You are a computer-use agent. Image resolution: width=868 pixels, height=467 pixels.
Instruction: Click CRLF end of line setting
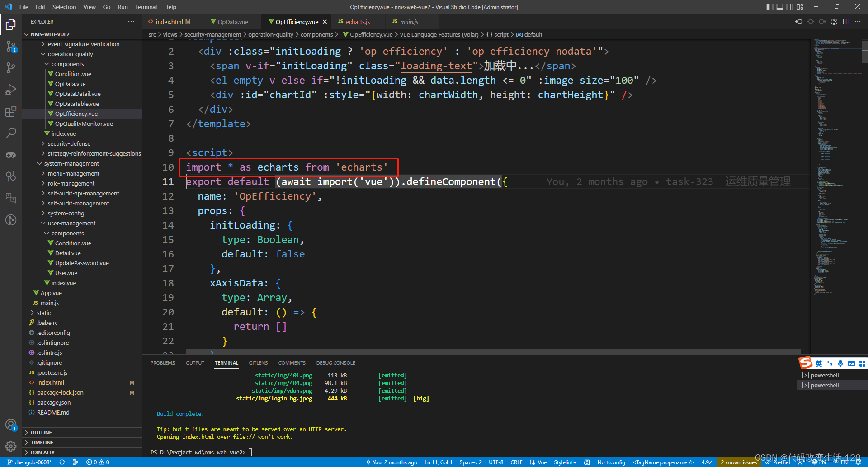pyautogui.click(x=516, y=462)
